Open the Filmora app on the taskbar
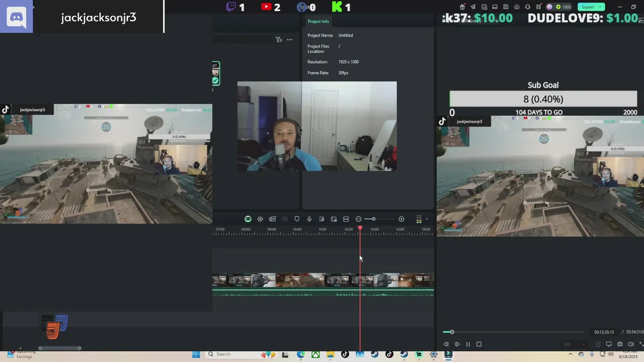The width and height of the screenshot is (644, 362). click(x=448, y=354)
